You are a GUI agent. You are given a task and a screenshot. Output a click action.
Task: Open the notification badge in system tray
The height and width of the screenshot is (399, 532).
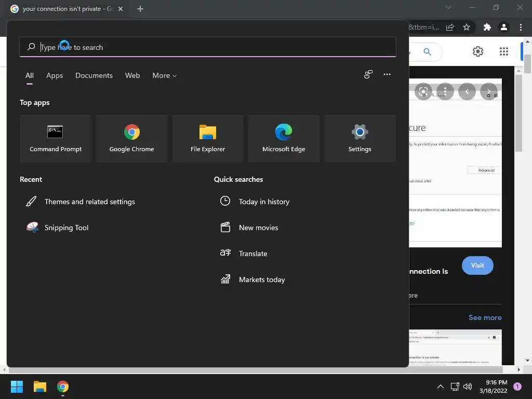coord(517,387)
